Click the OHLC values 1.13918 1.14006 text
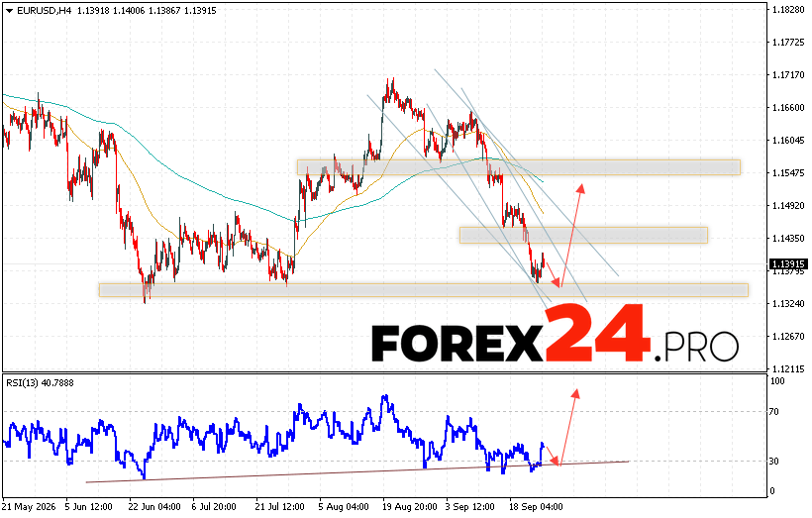This screenshot has height=518, width=812. (109, 10)
